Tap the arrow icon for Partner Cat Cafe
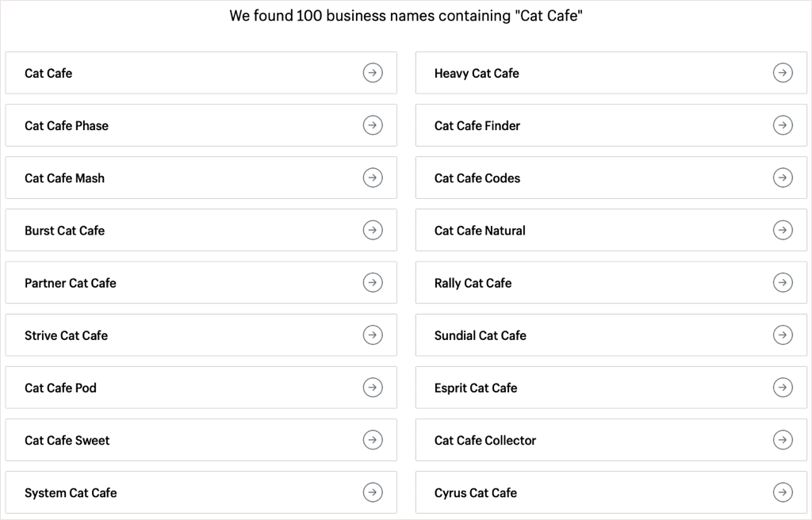This screenshot has height=520, width=812. coord(373,282)
